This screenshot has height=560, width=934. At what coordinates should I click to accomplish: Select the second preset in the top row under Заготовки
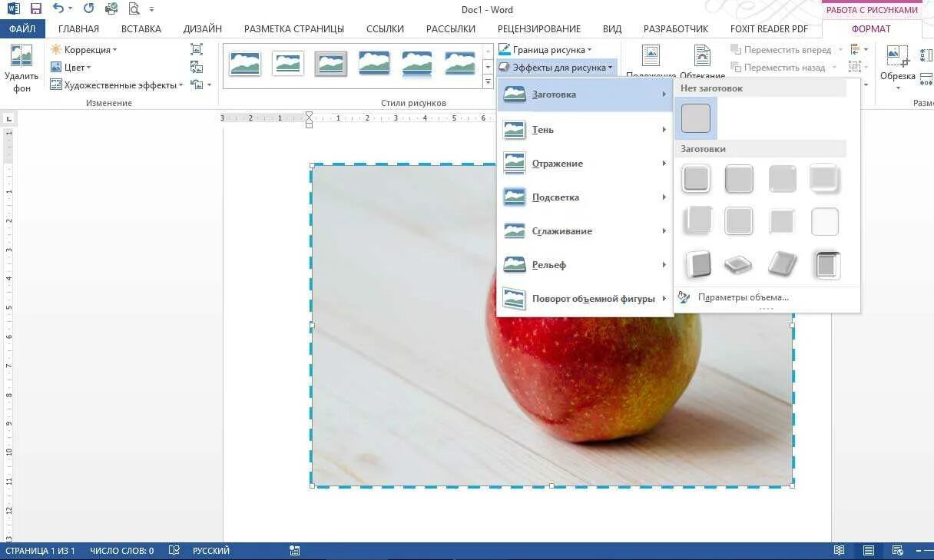[x=739, y=179]
